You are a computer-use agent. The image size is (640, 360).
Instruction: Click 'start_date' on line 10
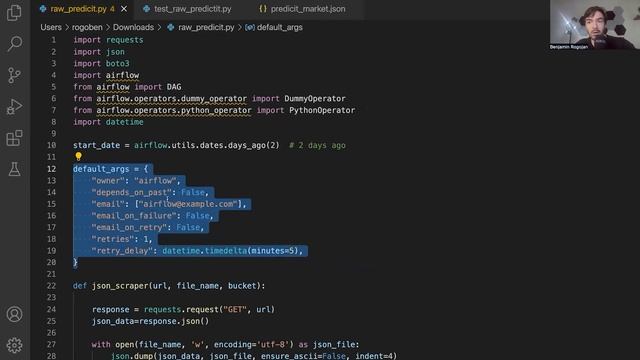pyautogui.click(x=97, y=145)
